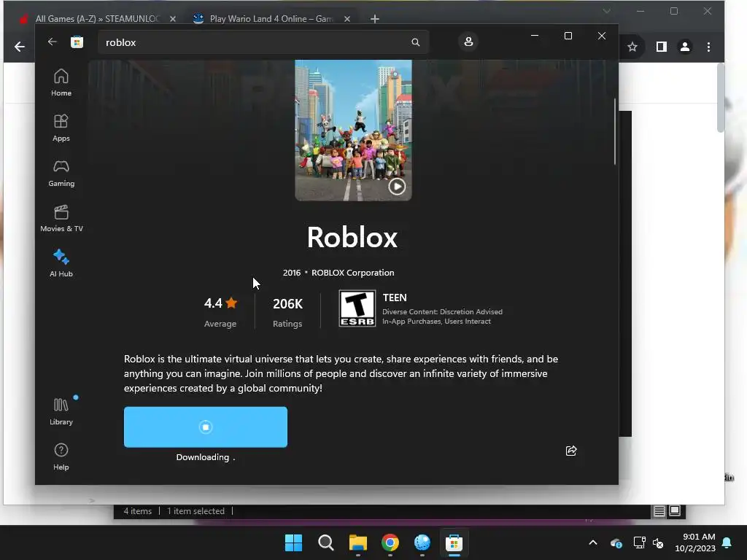Go back in Microsoft Store
This screenshot has width=747, height=560.
tap(53, 42)
